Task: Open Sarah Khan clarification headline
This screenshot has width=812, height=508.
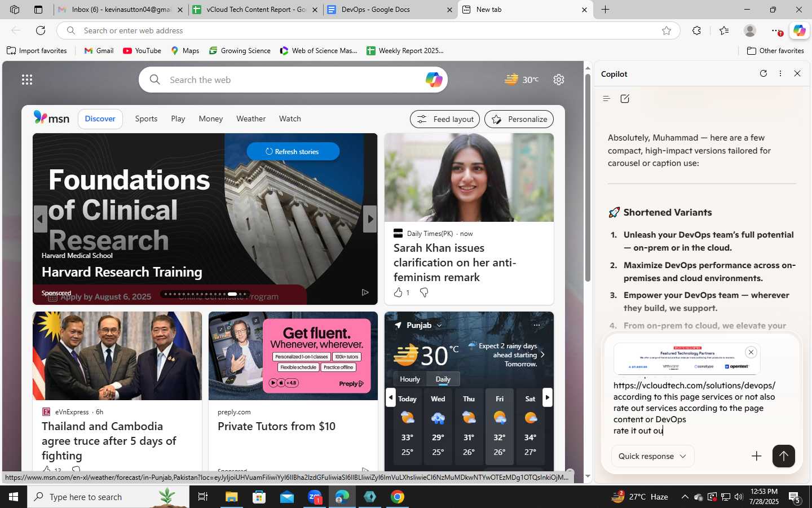Action: click(x=455, y=262)
